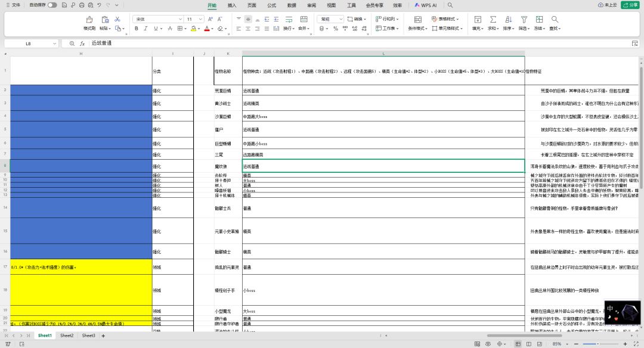644x348 pixels.
Task: Open the borders dropdown arrow
Action: point(185,29)
